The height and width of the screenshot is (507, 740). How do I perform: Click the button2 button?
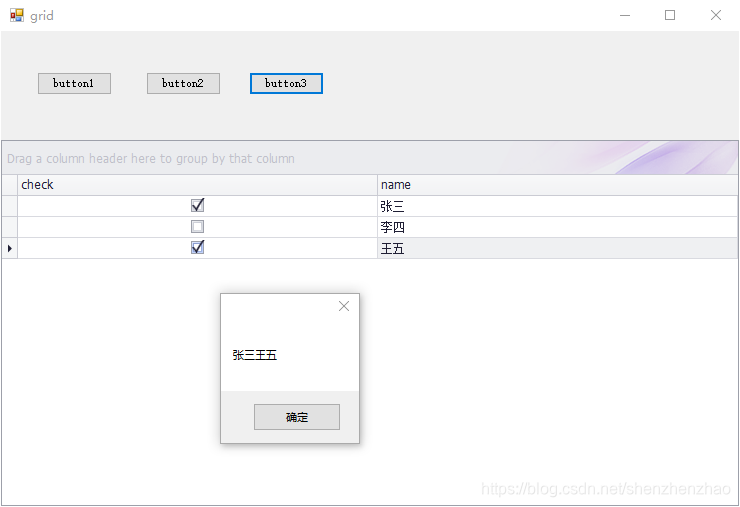183,84
